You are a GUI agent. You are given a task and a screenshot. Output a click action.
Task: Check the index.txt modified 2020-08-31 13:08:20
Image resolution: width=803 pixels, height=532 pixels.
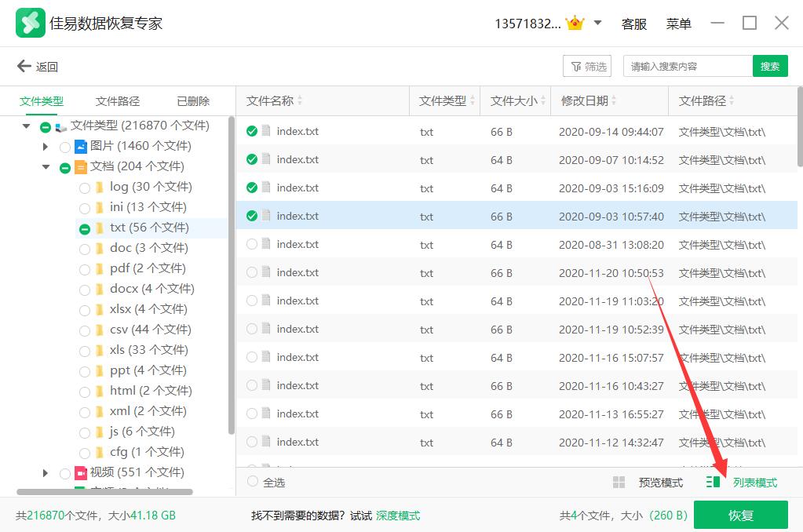click(x=252, y=245)
